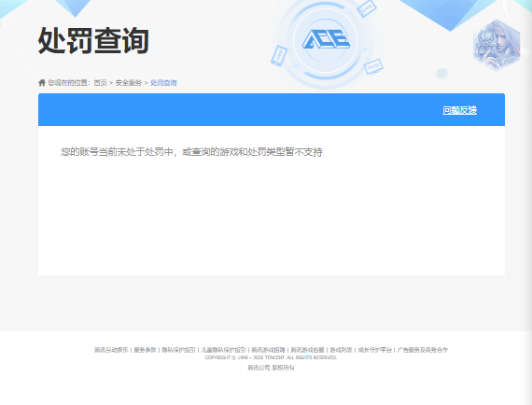Screen dimensions: 532x405
Task: Open the hexagonal game character thumbnail
Action: click(497, 45)
